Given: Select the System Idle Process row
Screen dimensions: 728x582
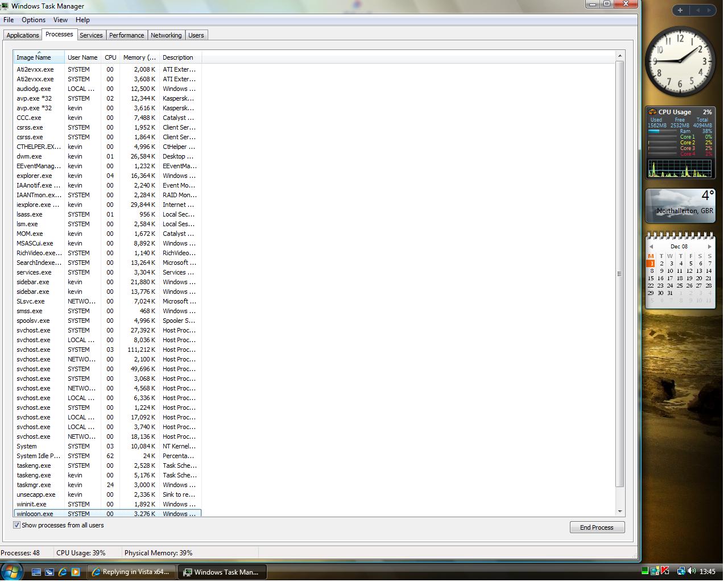Looking at the screenshot, I should pyautogui.click(x=107, y=456).
